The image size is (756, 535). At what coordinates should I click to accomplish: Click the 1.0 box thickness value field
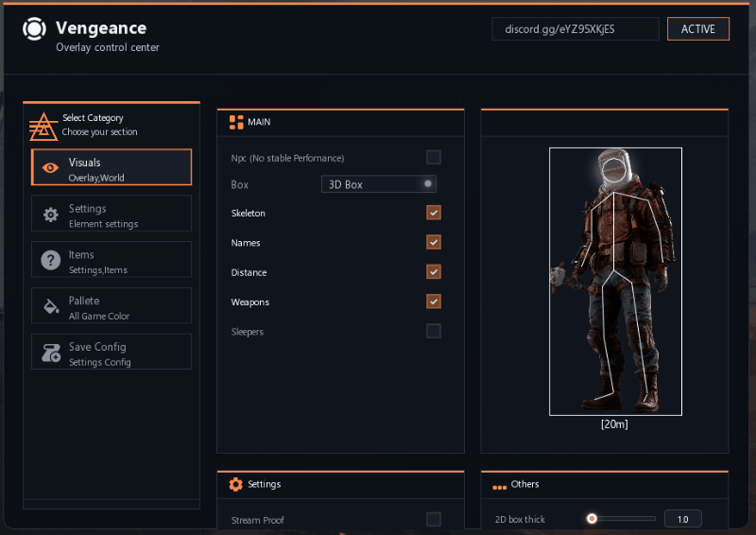[682, 519]
